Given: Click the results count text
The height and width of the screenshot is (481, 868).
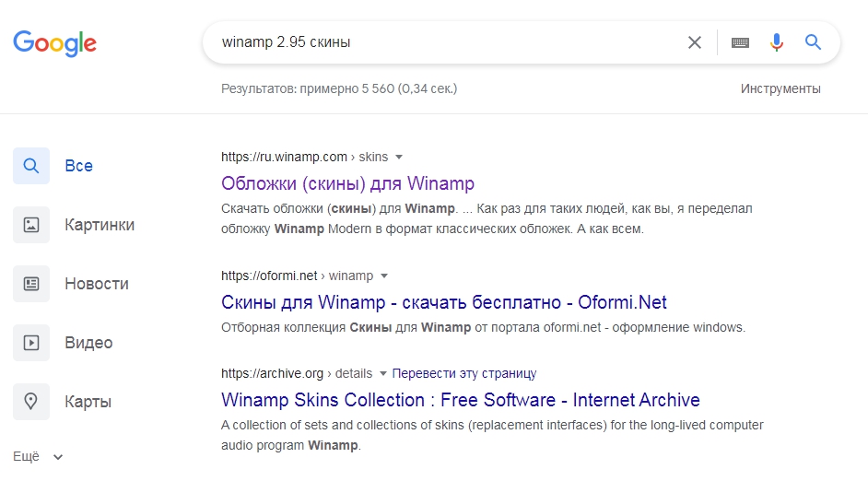Looking at the screenshot, I should [x=339, y=88].
